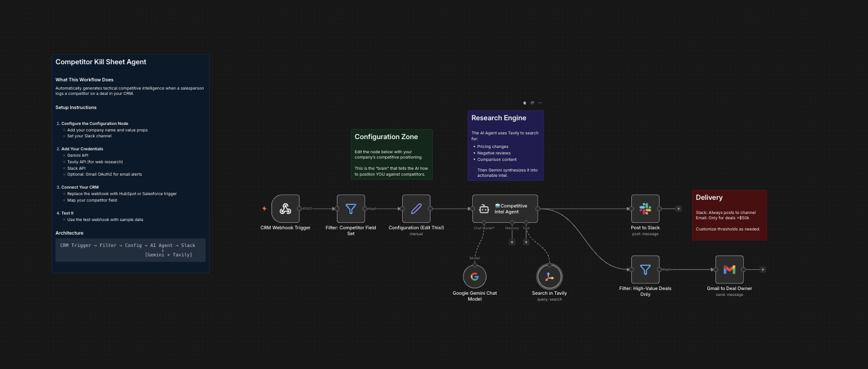Add a Memory with the plus button
868x369 pixels.
click(x=512, y=242)
